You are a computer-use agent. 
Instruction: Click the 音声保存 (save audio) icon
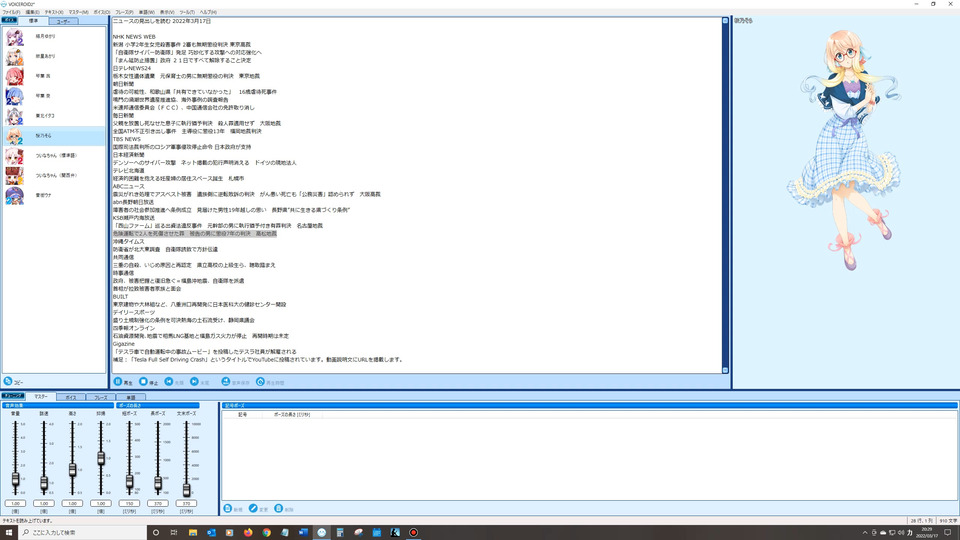225,381
